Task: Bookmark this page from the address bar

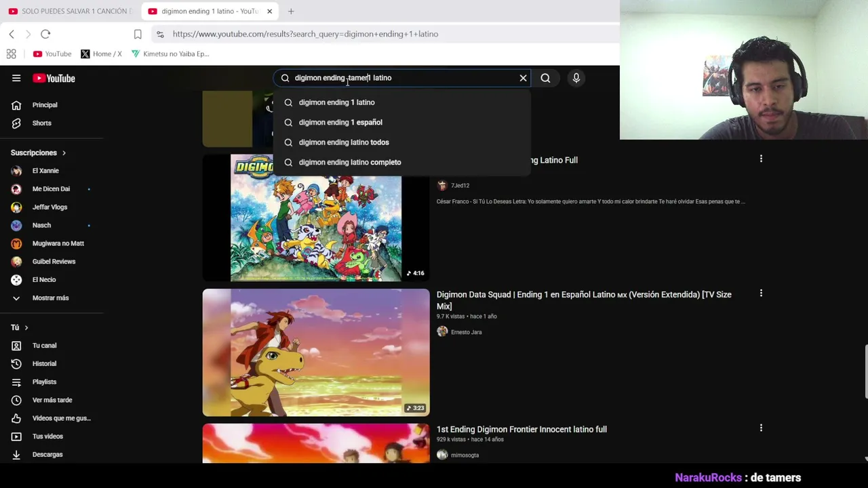Action: pos(138,34)
